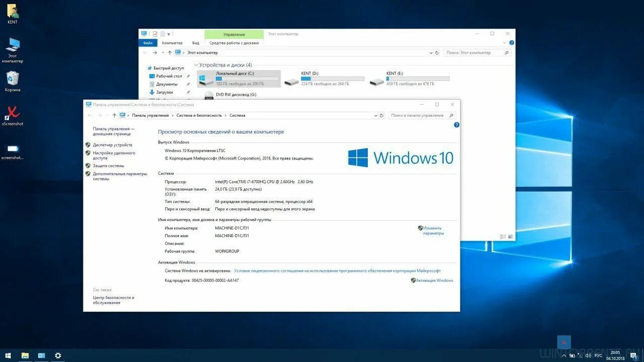Open File Explorer from the taskbar
Image resolution: width=644 pixels, height=362 pixels.
[25, 355]
